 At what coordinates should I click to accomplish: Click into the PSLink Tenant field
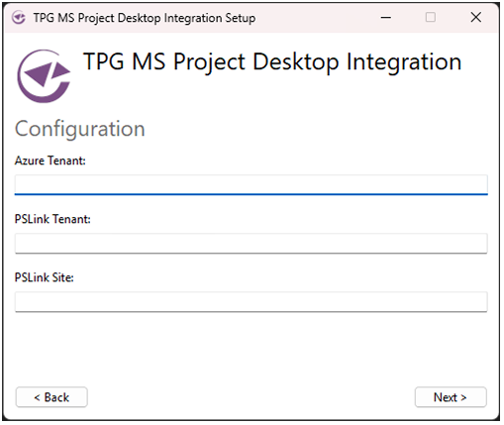[252, 244]
